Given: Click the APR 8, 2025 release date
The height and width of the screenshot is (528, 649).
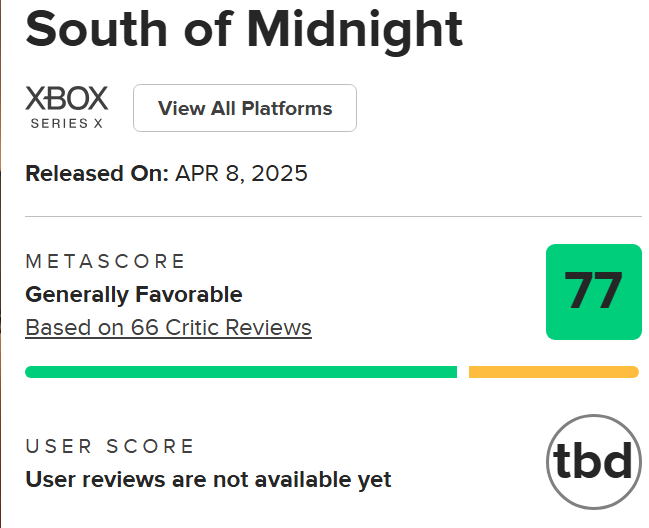Looking at the screenshot, I should pyautogui.click(x=241, y=173).
